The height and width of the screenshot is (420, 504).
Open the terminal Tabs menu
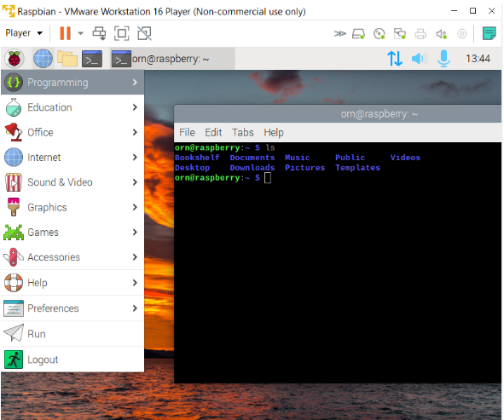pyautogui.click(x=243, y=132)
